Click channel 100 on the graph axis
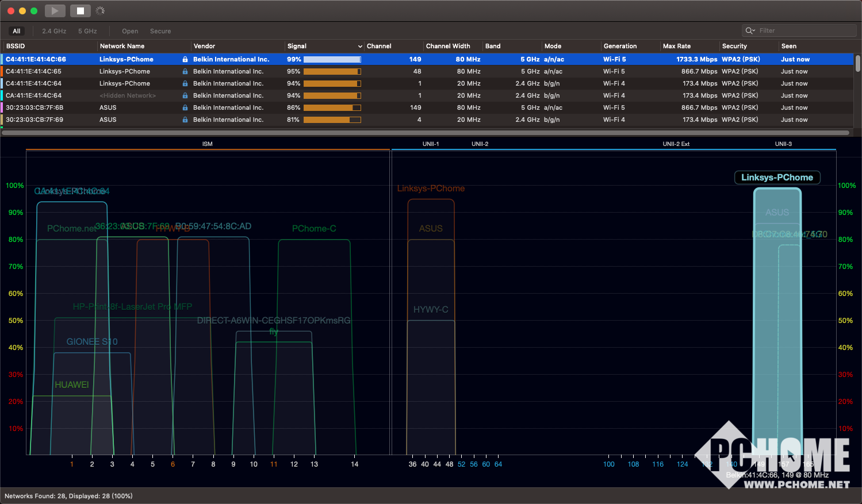 (609, 464)
